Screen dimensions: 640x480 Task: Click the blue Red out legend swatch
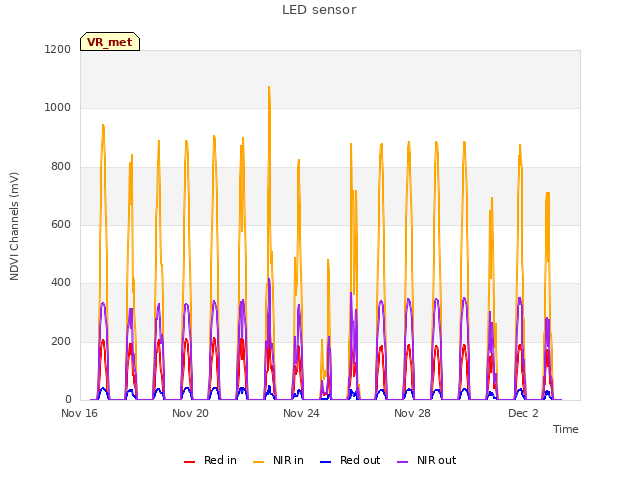pos(325,462)
